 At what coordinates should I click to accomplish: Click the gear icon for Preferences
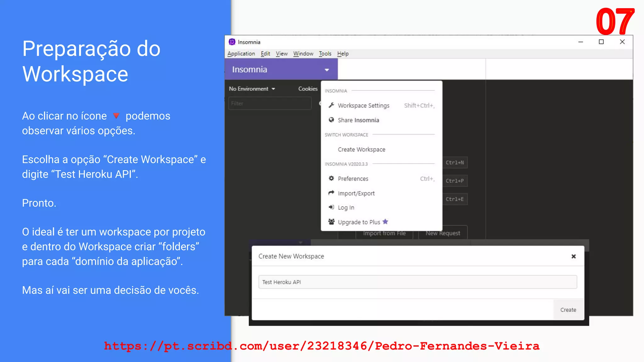(331, 178)
